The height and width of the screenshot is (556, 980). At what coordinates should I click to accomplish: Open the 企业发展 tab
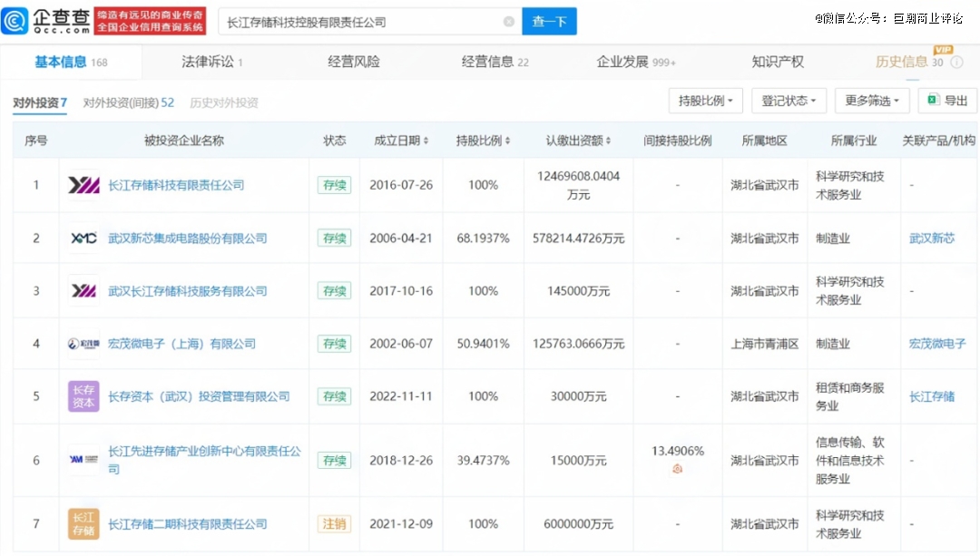[x=636, y=62]
